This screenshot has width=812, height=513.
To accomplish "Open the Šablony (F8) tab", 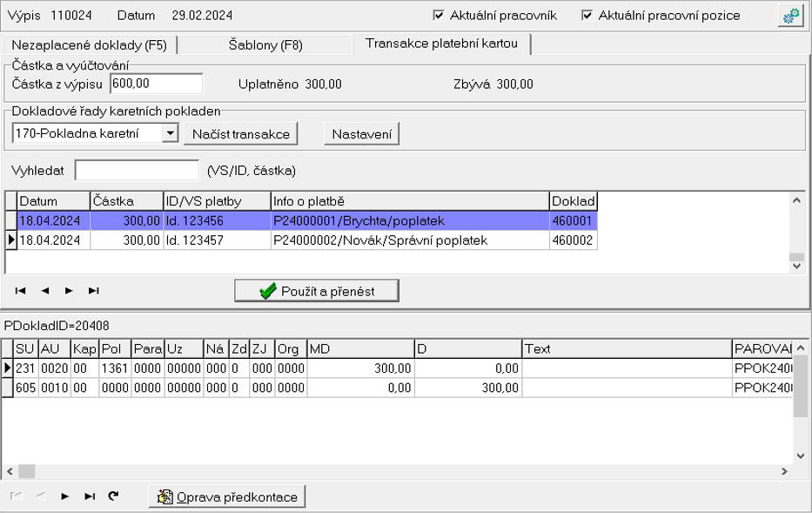I will (x=265, y=45).
